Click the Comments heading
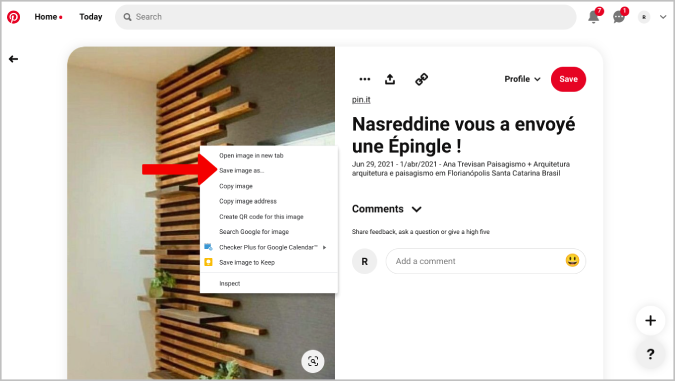 click(378, 209)
